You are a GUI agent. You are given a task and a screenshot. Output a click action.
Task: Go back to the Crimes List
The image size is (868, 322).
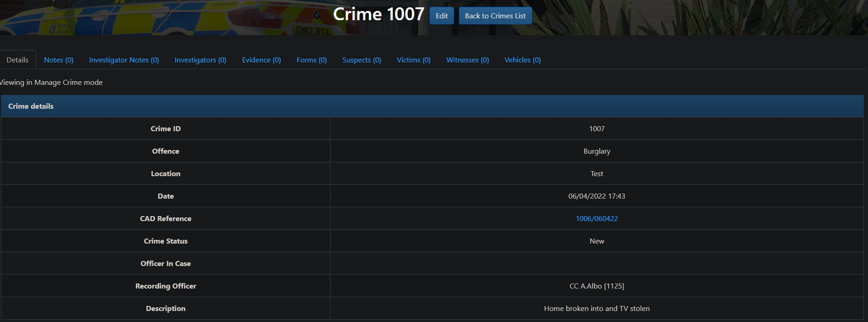(495, 16)
